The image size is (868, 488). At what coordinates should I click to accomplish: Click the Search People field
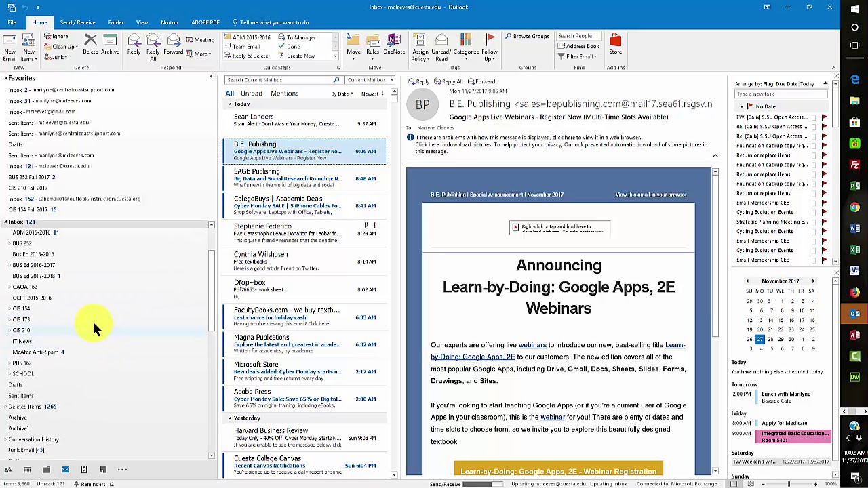point(578,36)
